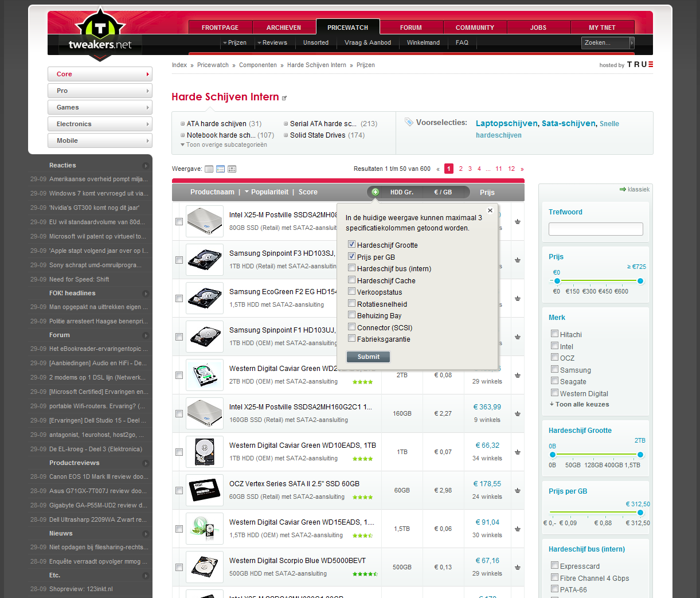700x598 pixels.
Task: Uncheck Prijs per GB column option
Action: tap(352, 256)
